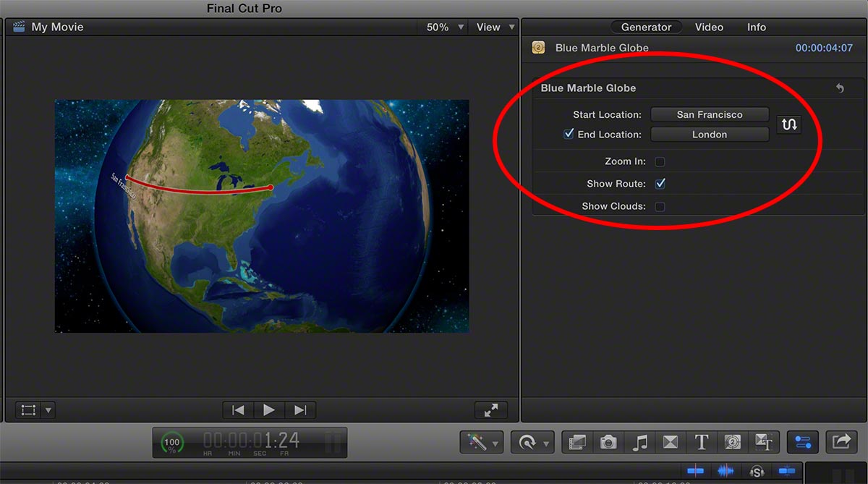Screen dimensions: 868x484
Task: Toggle the Solo headphone icon
Action: point(757,471)
